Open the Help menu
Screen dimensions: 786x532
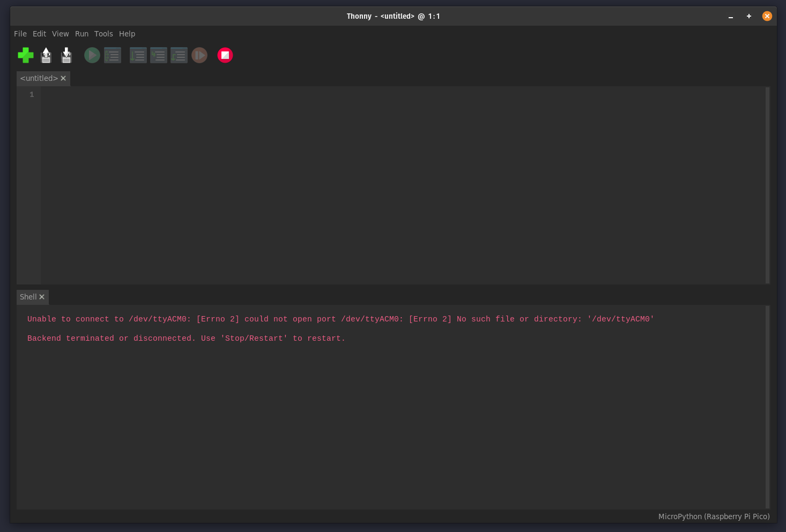coord(127,34)
